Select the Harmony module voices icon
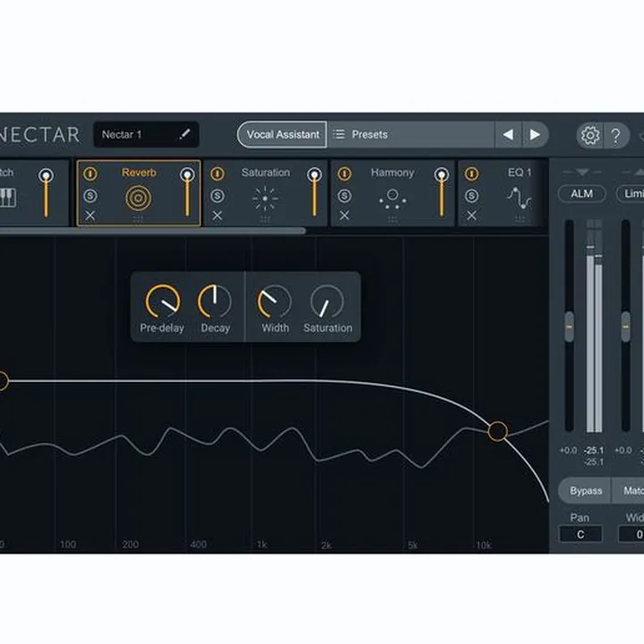 point(393,199)
